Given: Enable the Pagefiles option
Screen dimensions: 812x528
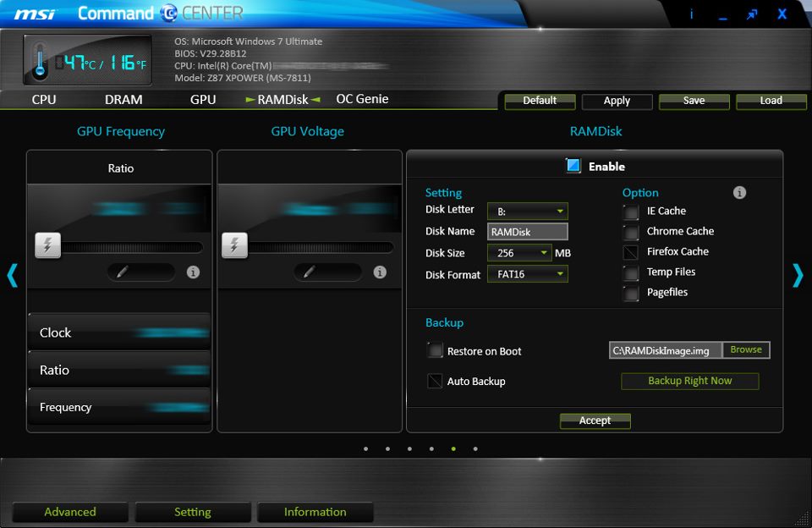Looking at the screenshot, I should 631,293.
